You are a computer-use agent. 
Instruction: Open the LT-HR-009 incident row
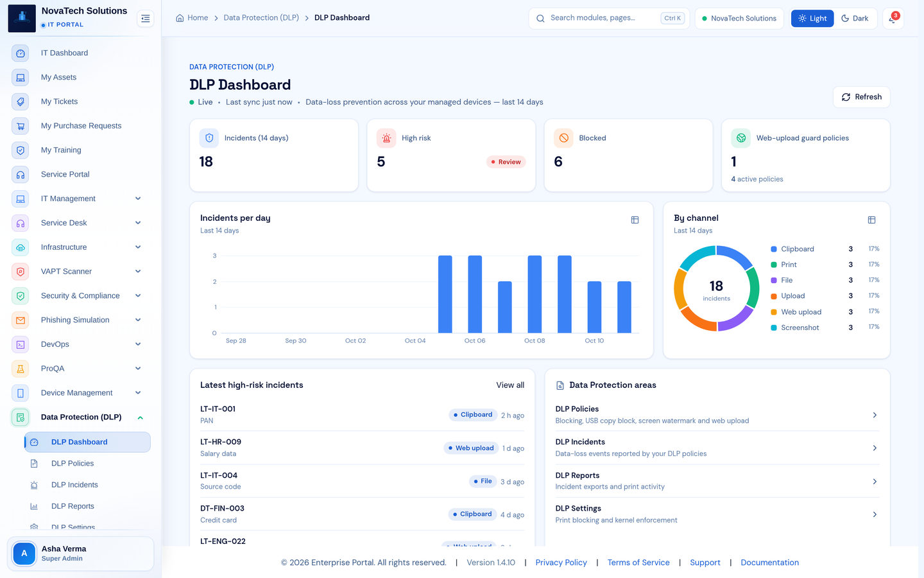click(x=362, y=448)
